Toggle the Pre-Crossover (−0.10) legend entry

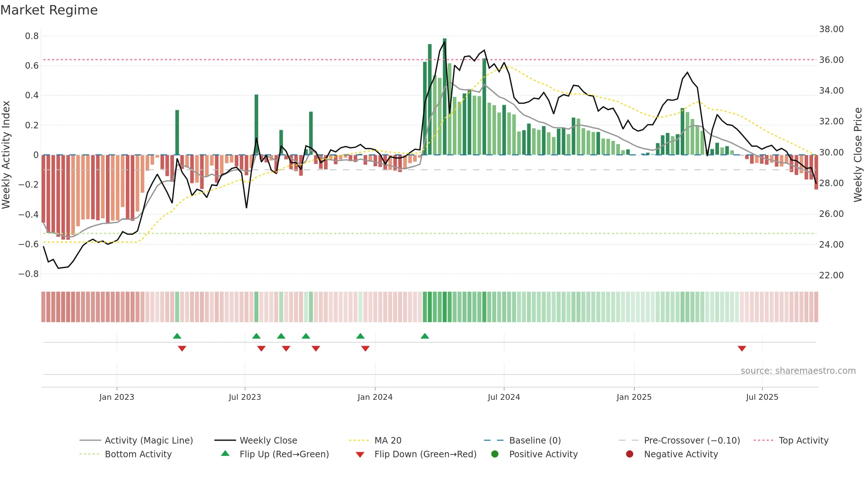[680, 440]
